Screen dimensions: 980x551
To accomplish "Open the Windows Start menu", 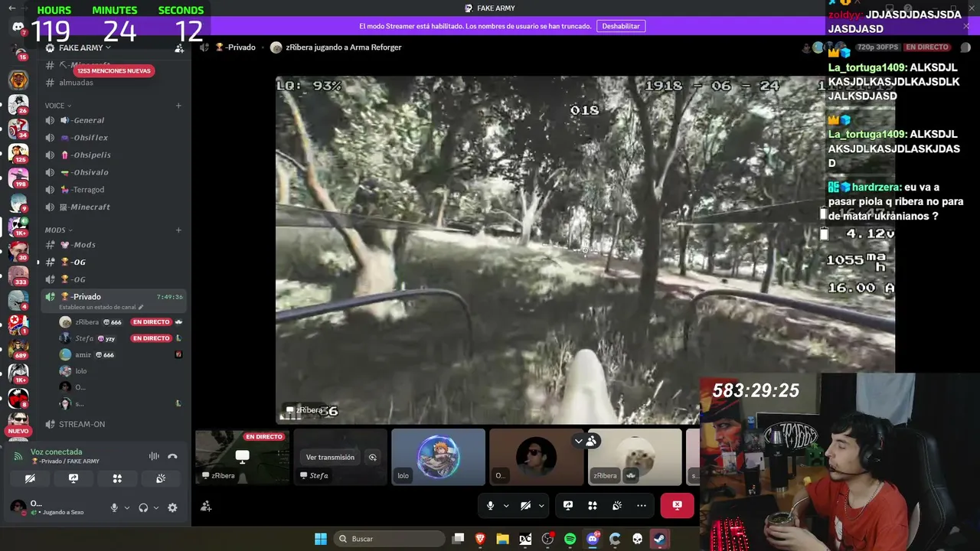I will [x=321, y=539].
